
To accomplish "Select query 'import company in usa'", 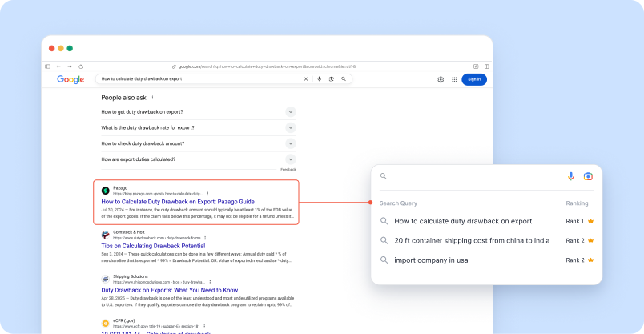I will coord(431,260).
